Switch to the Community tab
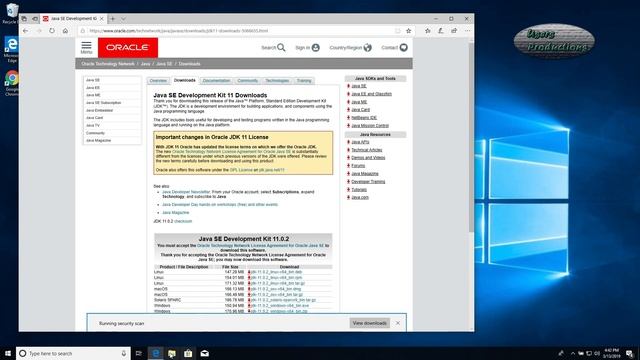This screenshot has width=640, height=360. click(247, 80)
